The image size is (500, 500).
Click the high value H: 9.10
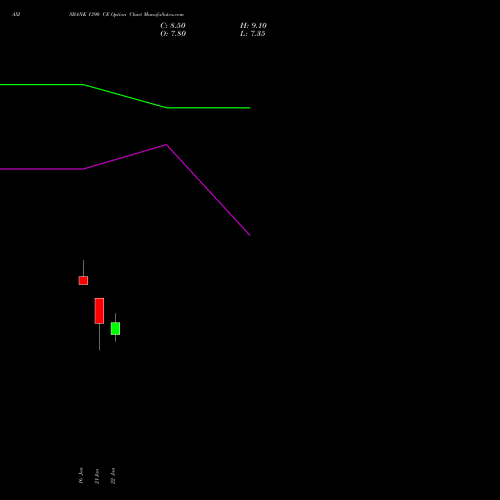click(253, 26)
